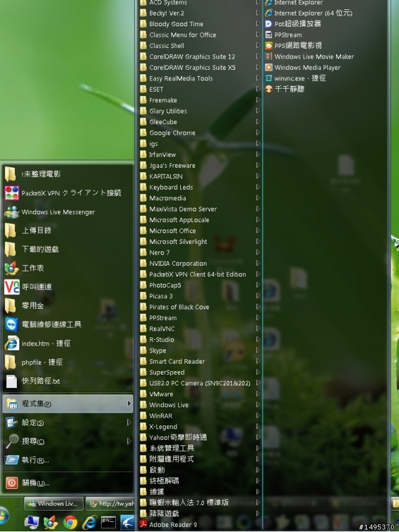Viewport: 399px width, 532px height.
Task: Open the 終極解碼 folder
Action: (x=200, y=481)
